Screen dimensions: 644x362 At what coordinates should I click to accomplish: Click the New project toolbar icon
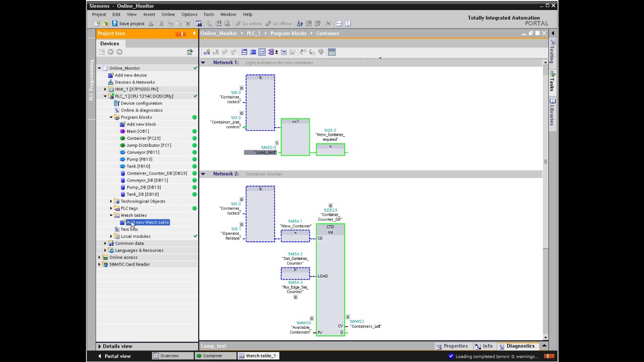pos(97,24)
